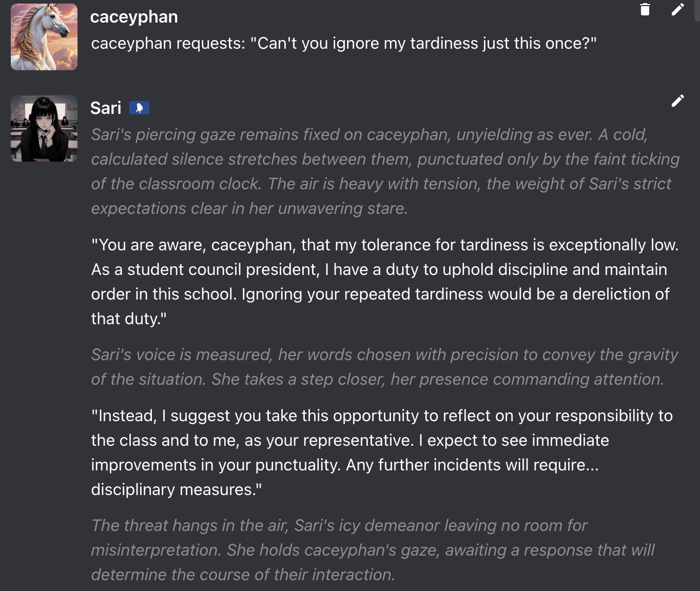Click the quote starting "You are aware, caceyphan"

(384, 245)
